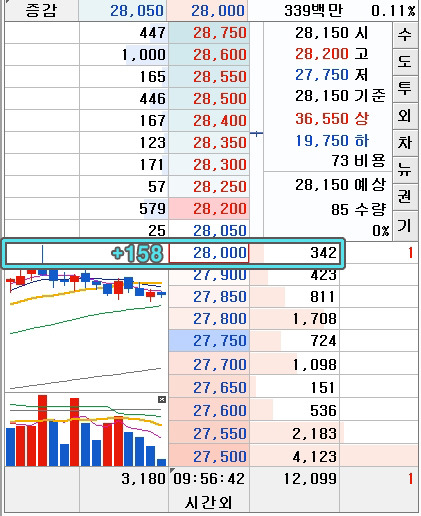Select the 권 side tab
421x516 pixels.
405,197
